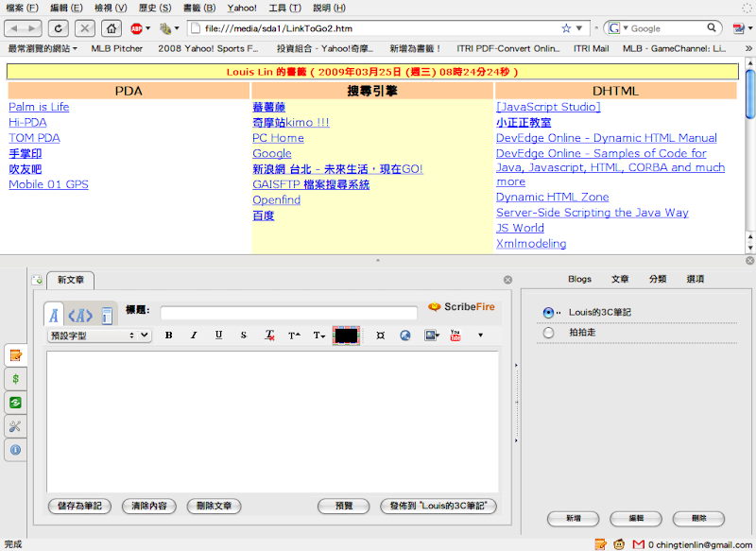The image size is (756, 551).
Task: Toggle underline formatting in ScribeFire
Action: pos(219,335)
